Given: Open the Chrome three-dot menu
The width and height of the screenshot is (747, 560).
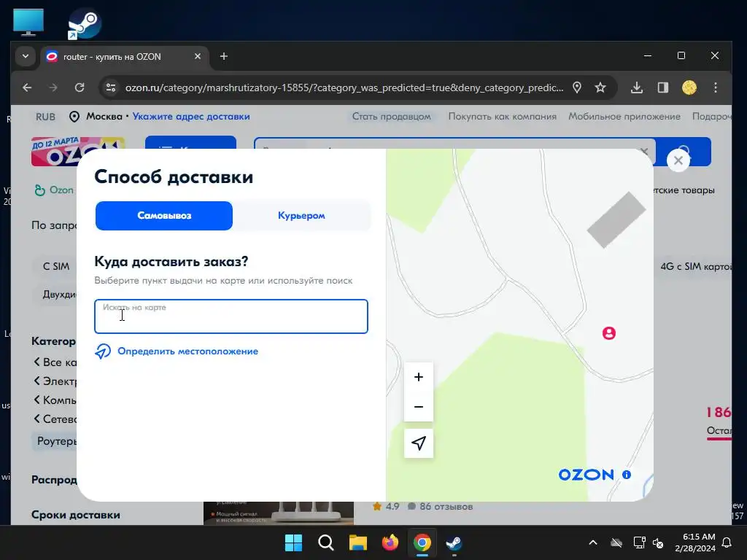Looking at the screenshot, I should (716, 87).
